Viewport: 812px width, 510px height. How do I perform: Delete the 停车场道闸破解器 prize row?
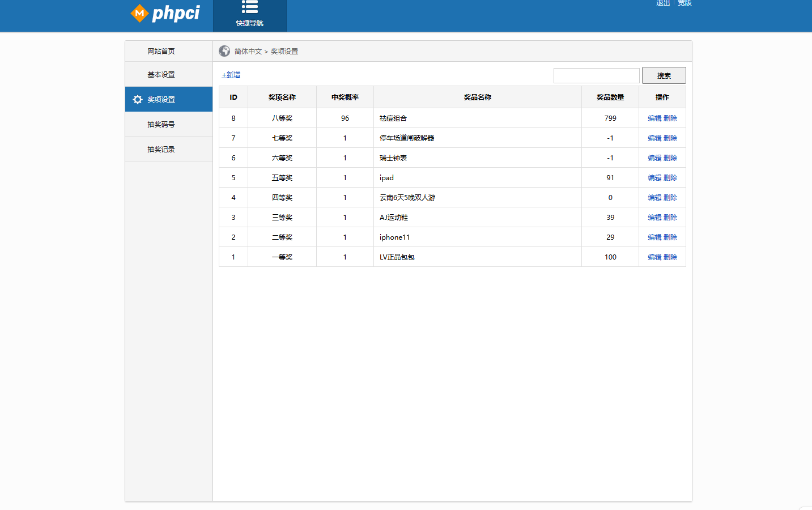point(670,138)
